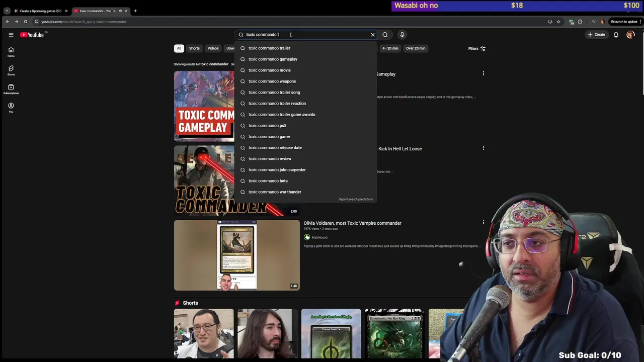644x362 pixels.
Task: Click the magnifier search button
Action: [385, 35]
